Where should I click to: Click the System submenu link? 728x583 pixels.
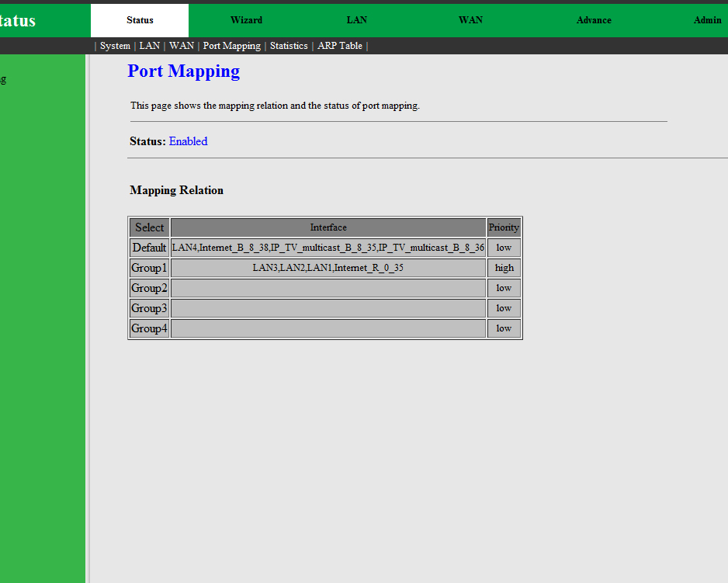point(115,46)
